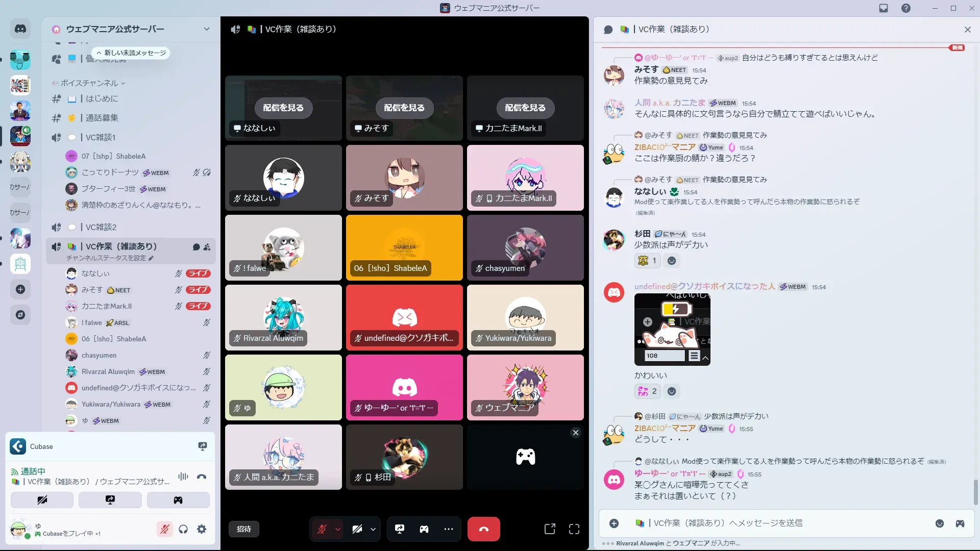Open the VC雑談2 voice channel
The height and width of the screenshot is (551, 980).
[x=101, y=227]
